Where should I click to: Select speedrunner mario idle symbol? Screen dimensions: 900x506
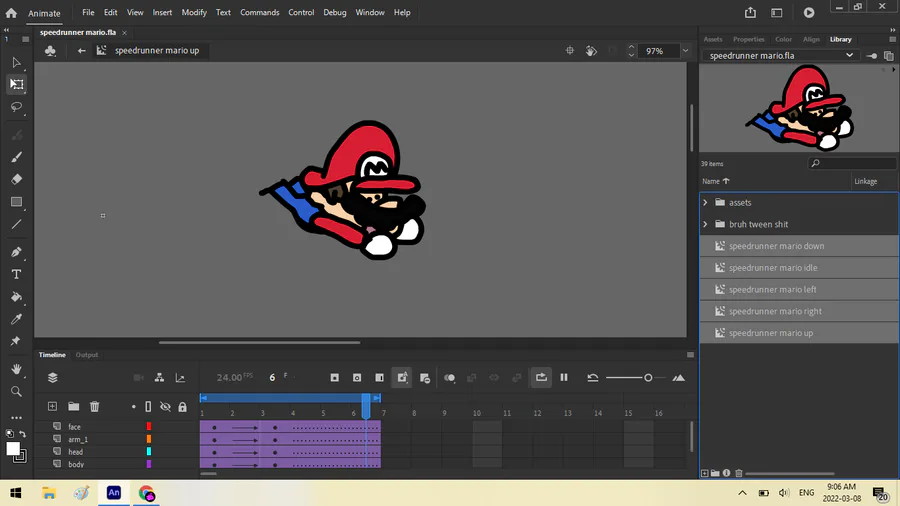pyautogui.click(x=799, y=268)
